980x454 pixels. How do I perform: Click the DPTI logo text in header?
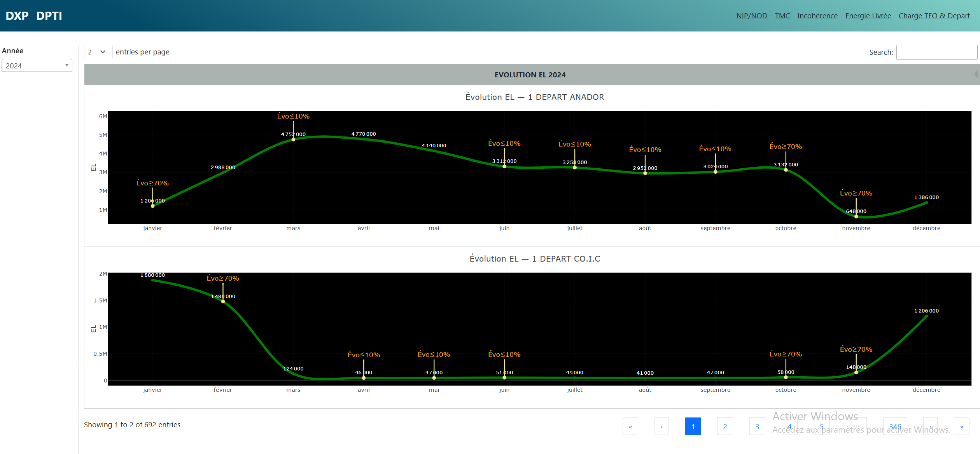click(x=49, y=16)
